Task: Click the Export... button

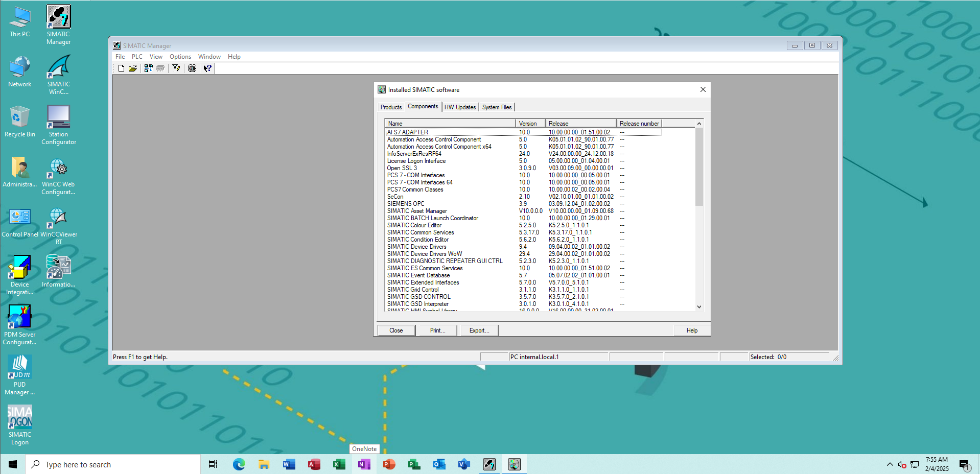Action: pos(479,330)
